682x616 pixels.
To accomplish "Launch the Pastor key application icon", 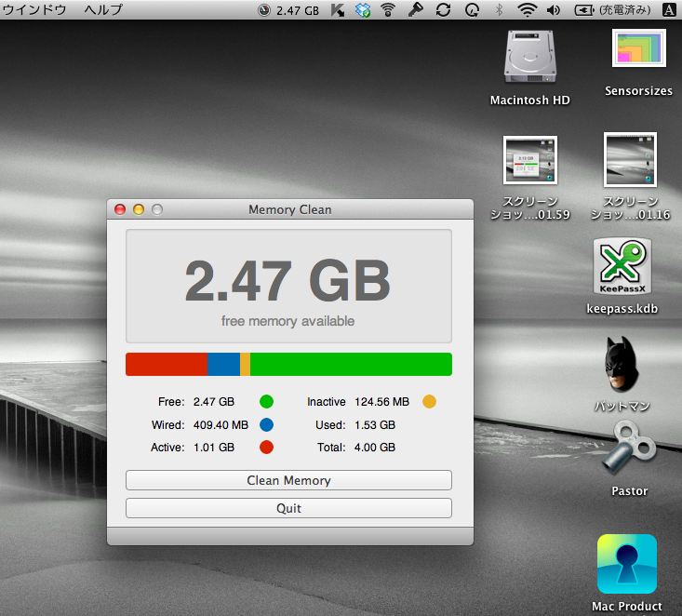I will click(x=629, y=449).
